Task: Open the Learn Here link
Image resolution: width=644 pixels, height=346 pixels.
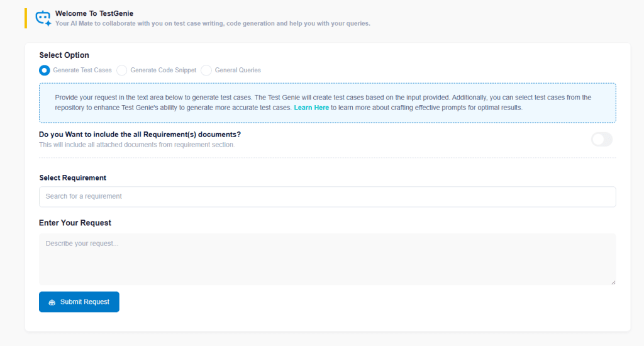Action: click(x=311, y=108)
